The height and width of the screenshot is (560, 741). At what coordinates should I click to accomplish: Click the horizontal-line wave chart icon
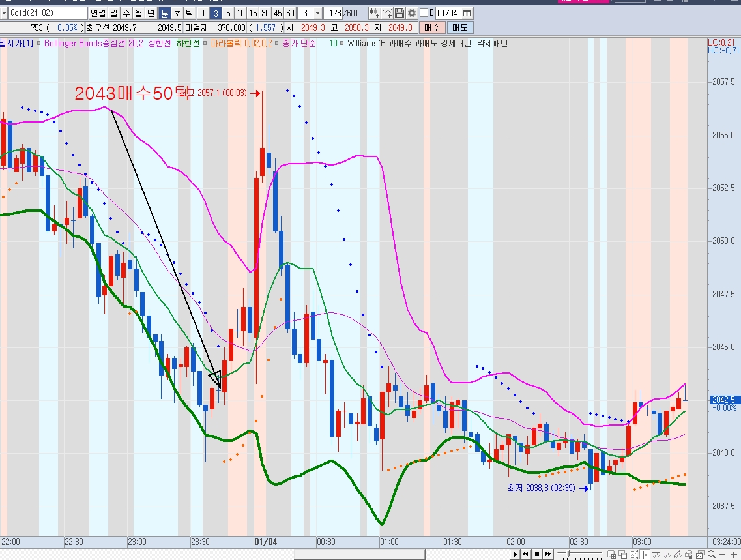(656, 554)
